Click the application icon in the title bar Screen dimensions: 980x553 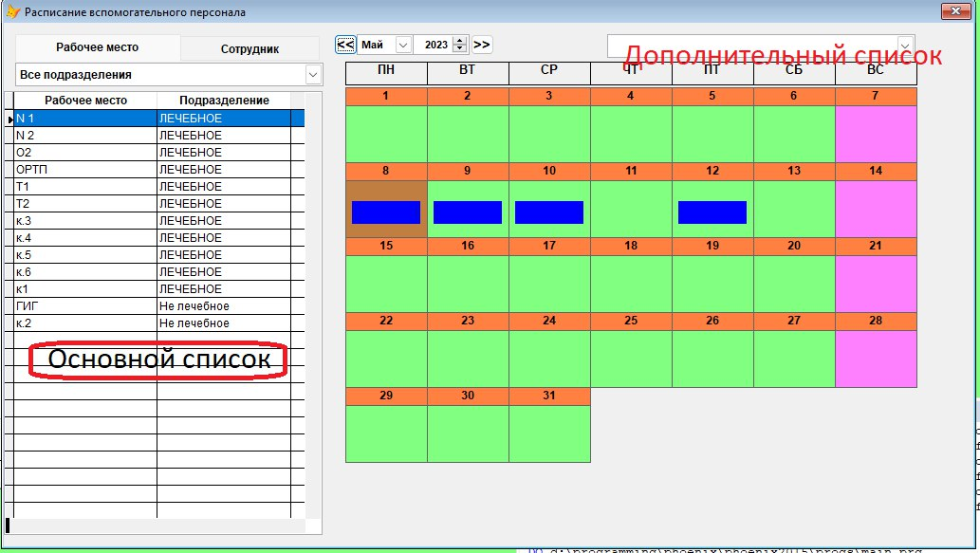point(12,12)
